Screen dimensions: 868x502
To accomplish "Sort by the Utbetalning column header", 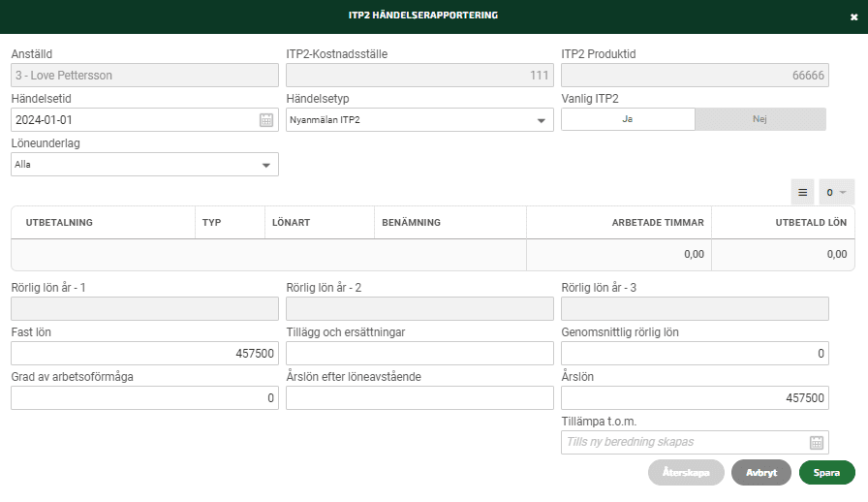I will point(59,223).
